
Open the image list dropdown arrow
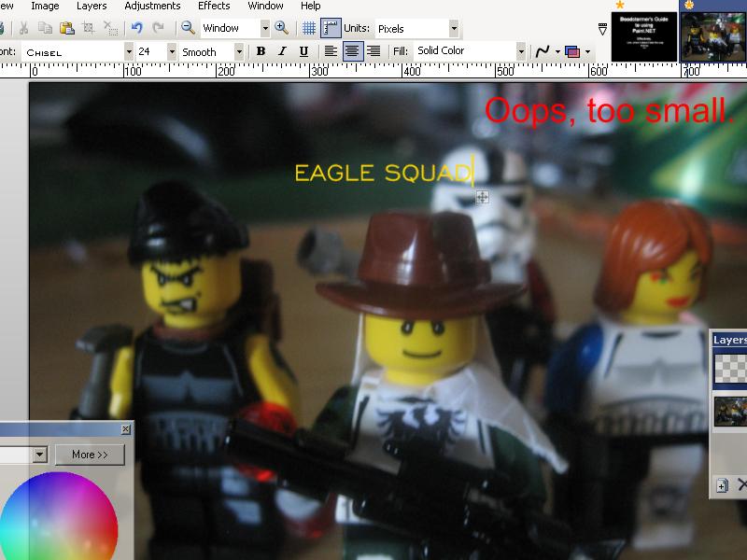point(602,29)
